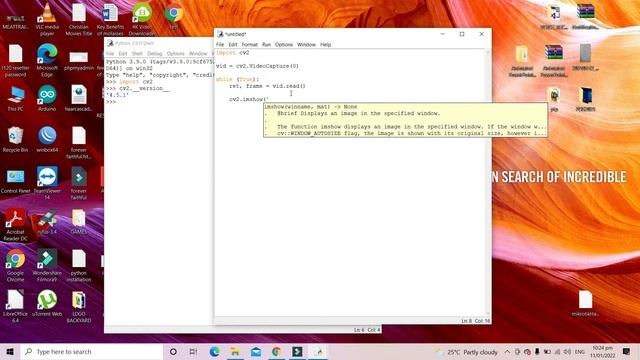Open the This PC desktop icon
This screenshot has width=640, height=360.
point(16,98)
